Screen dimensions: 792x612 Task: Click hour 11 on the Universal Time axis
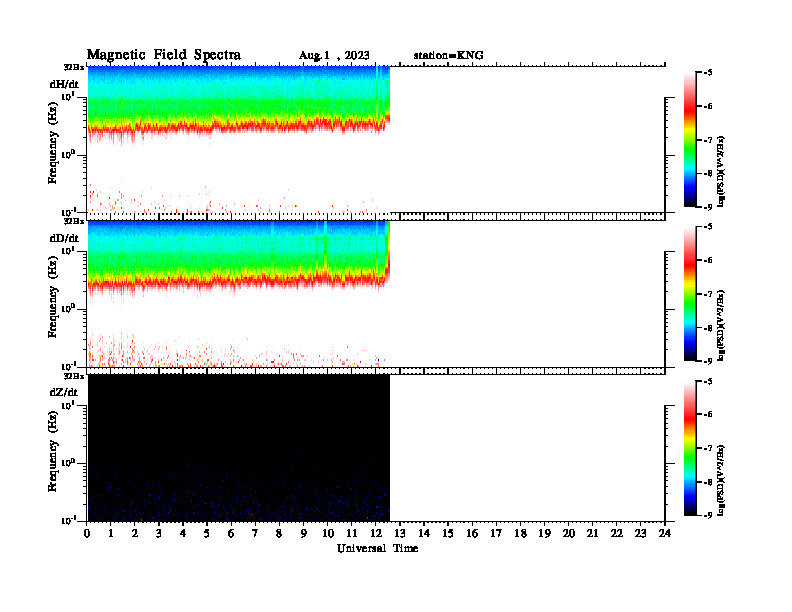point(352,533)
